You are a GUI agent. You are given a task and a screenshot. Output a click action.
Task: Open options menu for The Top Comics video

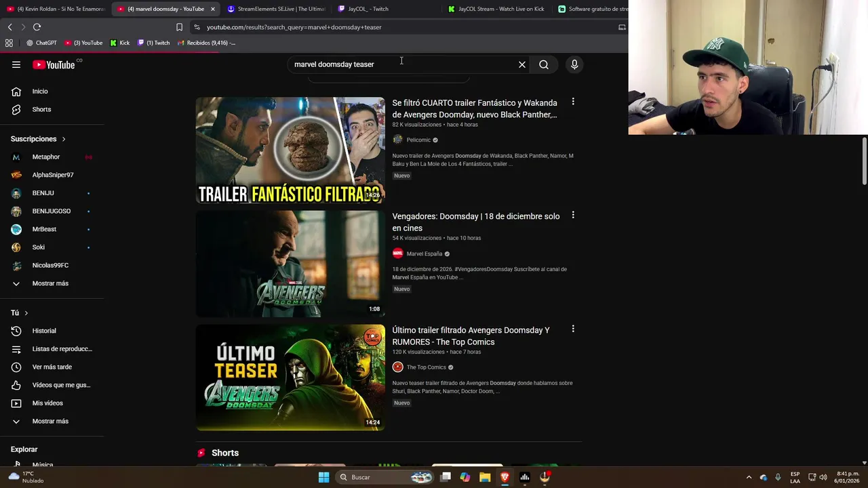coord(573,329)
